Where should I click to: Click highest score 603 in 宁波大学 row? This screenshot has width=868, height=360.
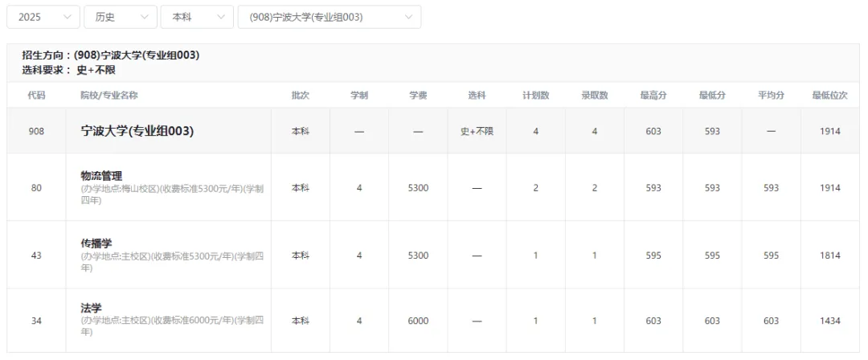653,131
